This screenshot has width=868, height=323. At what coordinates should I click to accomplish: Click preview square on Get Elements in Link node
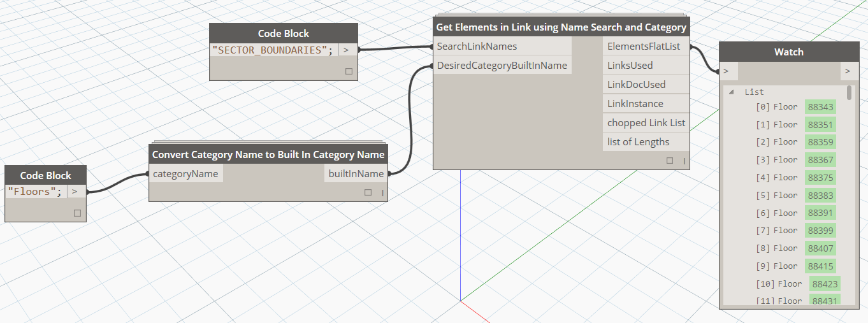click(x=669, y=161)
